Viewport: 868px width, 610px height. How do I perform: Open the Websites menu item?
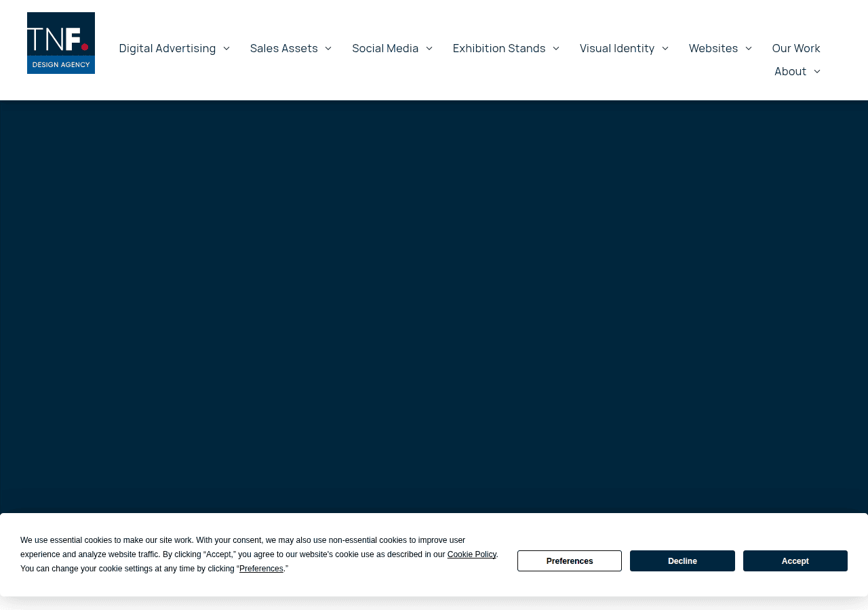coord(713,48)
